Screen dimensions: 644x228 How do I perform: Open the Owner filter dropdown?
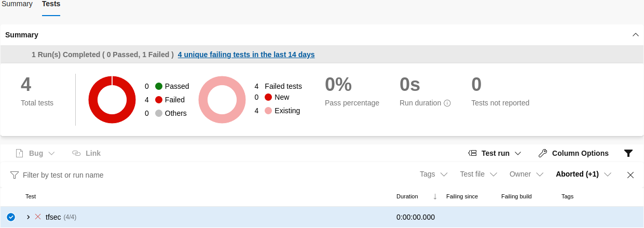click(x=526, y=175)
